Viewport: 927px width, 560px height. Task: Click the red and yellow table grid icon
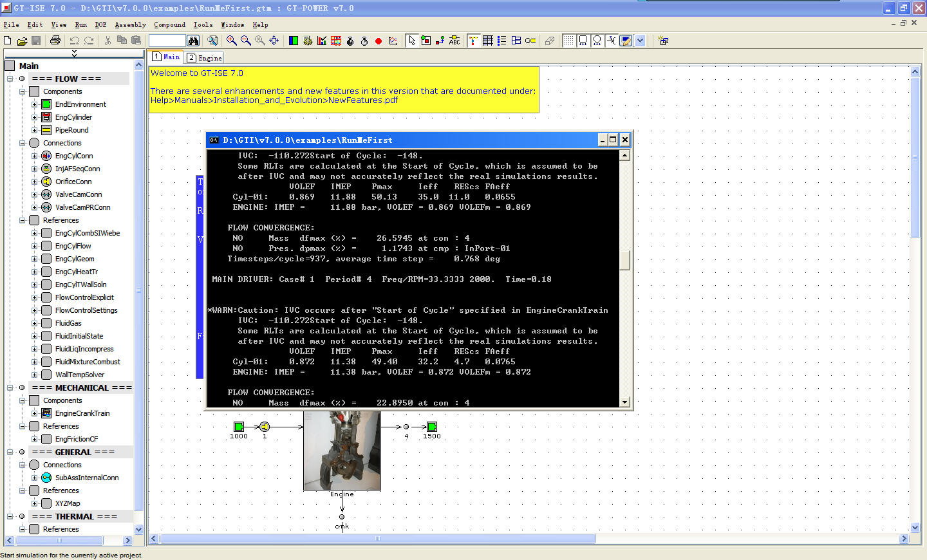click(336, 41)
